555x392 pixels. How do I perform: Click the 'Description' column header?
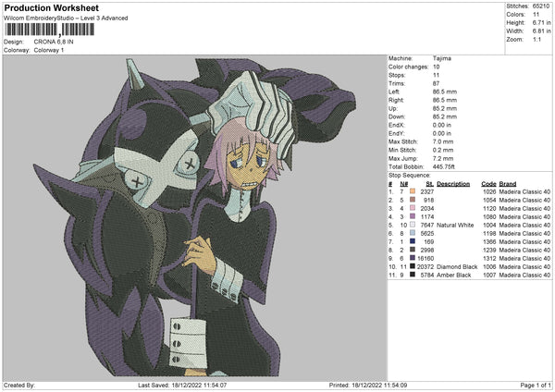coord(453,184)
